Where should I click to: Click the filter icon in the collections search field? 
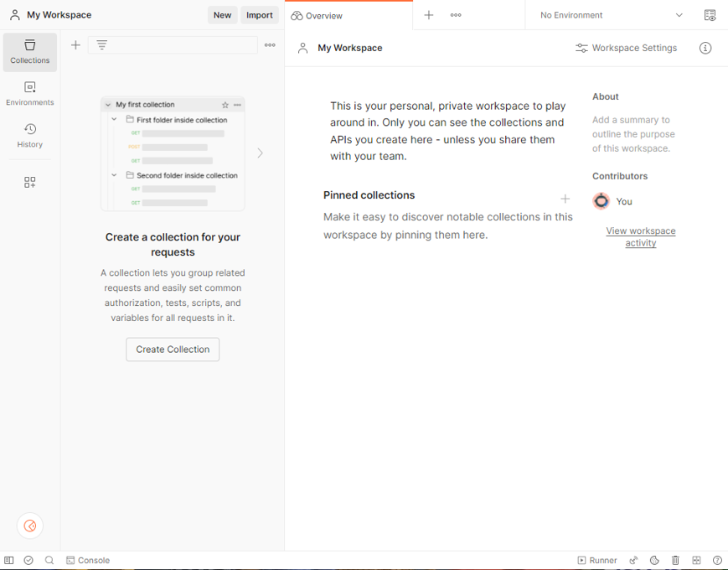101,45
